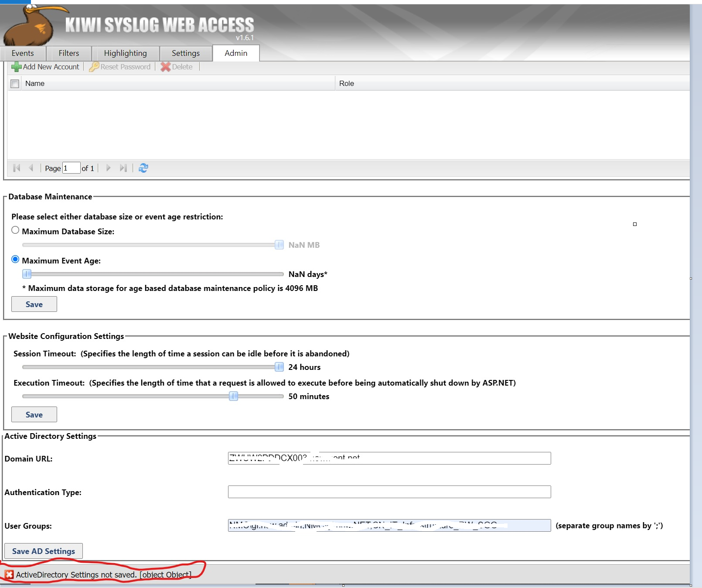Click Save AD Settings button
Screen dimensions: 702x588
(44, 551)
